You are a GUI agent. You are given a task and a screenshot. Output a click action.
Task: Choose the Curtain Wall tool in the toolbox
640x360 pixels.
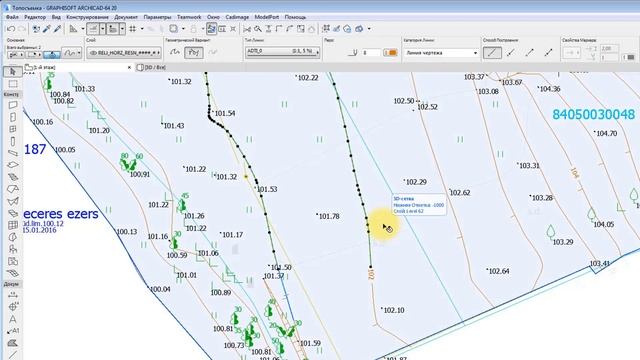[x=13, y=225]
